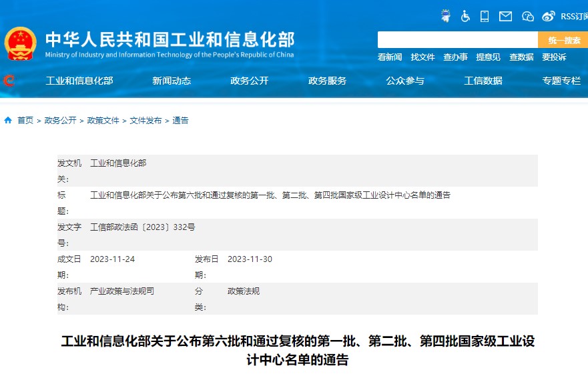
Task: Open the 工信数据 nav menu
Action: click(483, 81)
